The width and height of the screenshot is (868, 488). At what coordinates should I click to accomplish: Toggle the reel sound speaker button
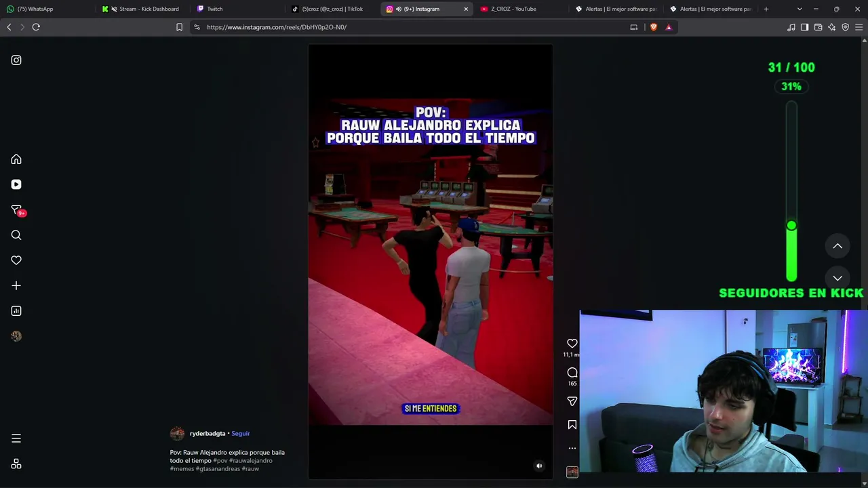pyautogui.click(x=539, y=466)
